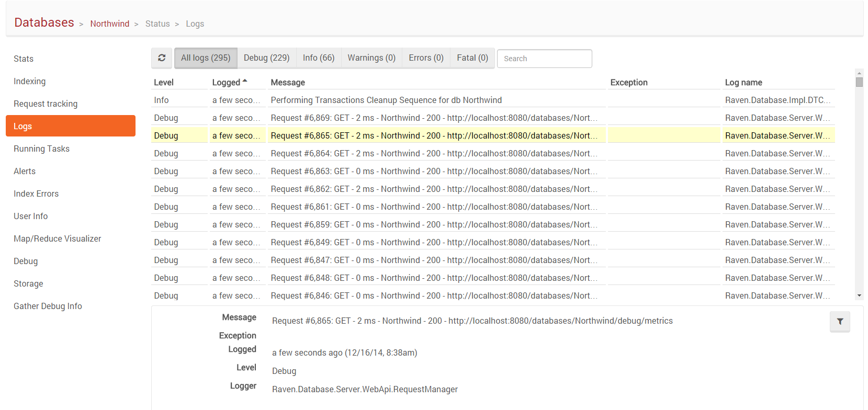868x410 pixels.
Task: Select the Request #6,859 log row
Action: 493,224
